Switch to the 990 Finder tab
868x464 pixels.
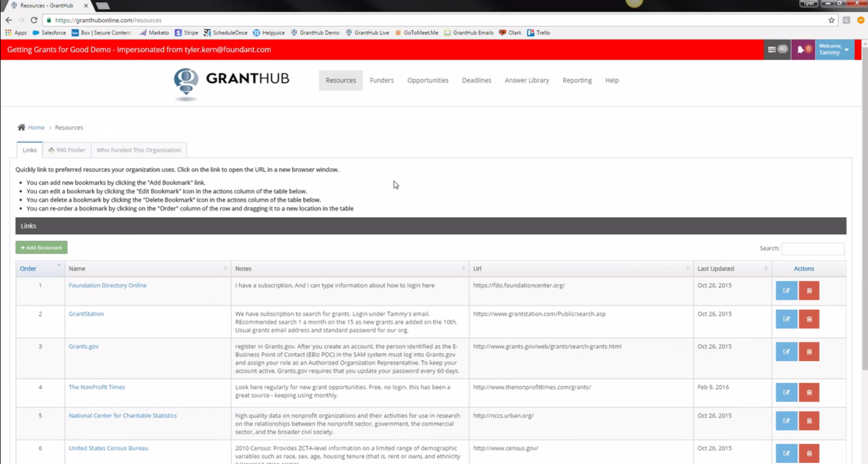coord(67,150)
